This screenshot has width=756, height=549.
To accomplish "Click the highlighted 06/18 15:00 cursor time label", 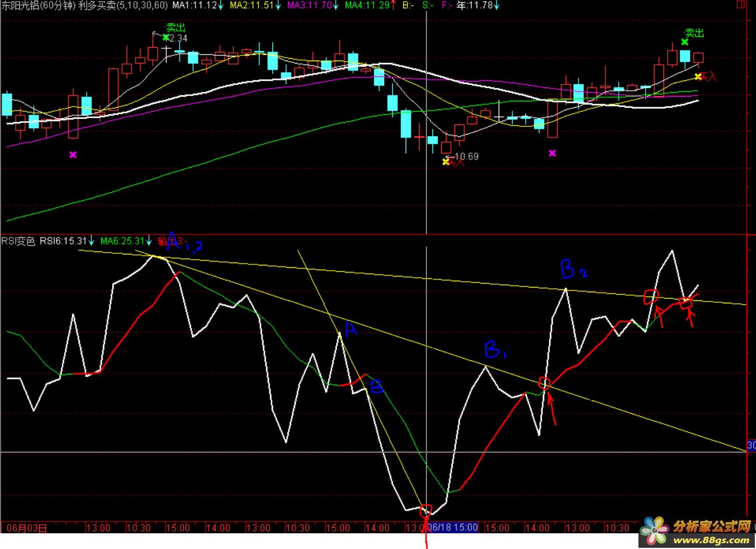I will [x=453, y=527].
